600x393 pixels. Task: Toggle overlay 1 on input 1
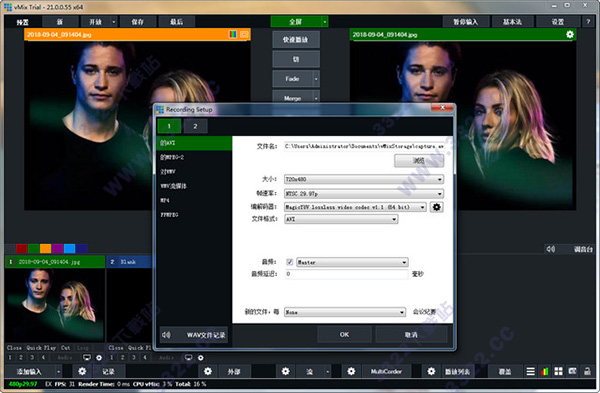pos(10,357)
